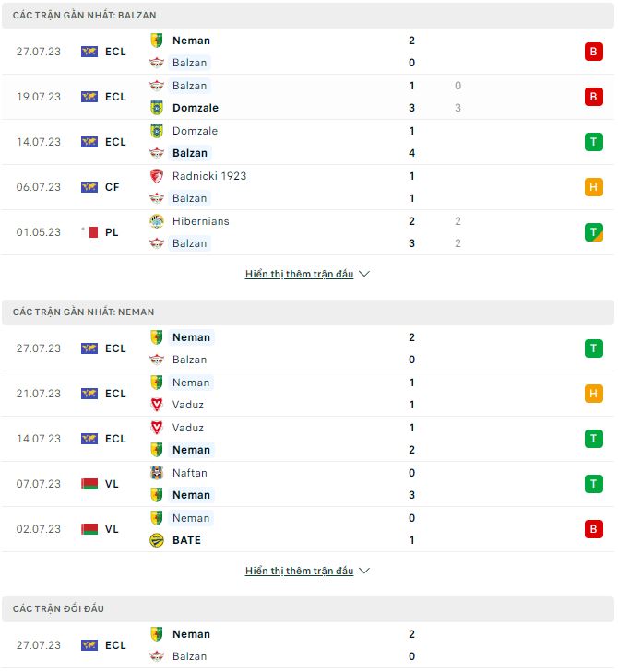This screenshot has height=672, width=618.
Task: Click the Radnicki 1923 team crest icon
Action: (x=157, y=176)
